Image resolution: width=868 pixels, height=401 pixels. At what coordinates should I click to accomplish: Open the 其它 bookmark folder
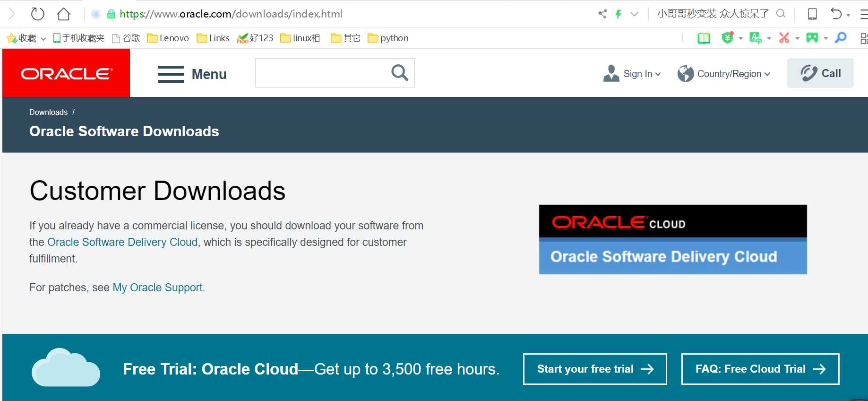coord(345,38)
